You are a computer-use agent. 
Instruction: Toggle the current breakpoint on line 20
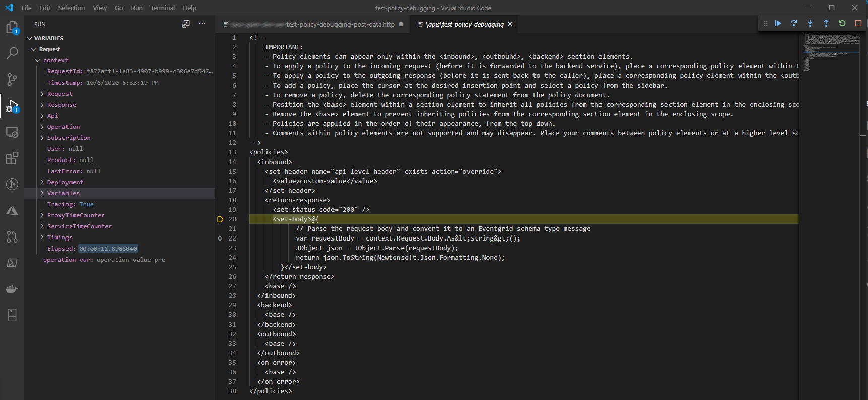pos(220,219)
